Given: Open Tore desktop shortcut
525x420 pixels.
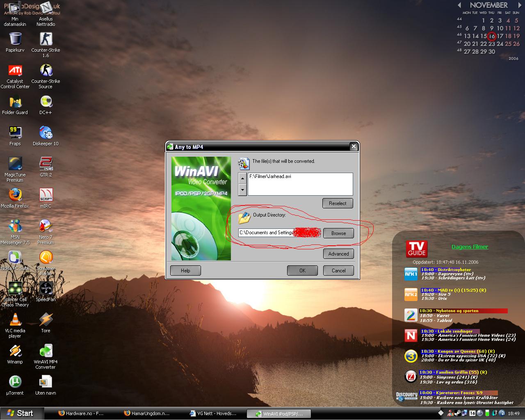Looking at the screenshot, I should point(46,323).
